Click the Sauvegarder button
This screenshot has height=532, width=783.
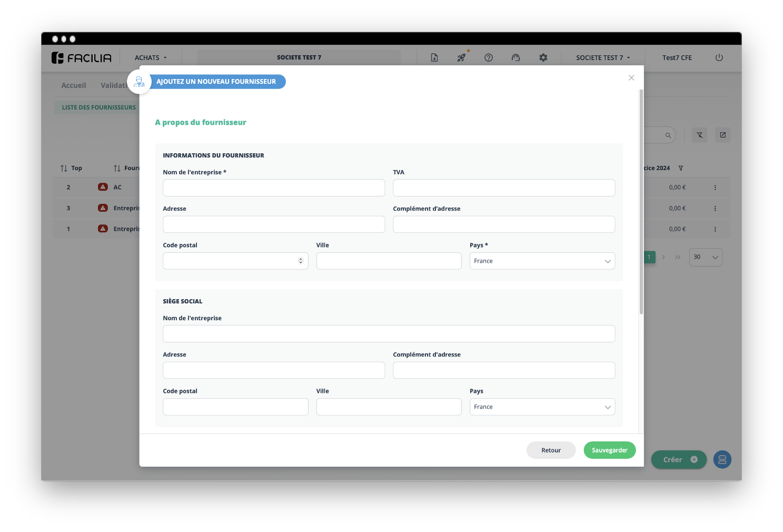coord(609,450)
